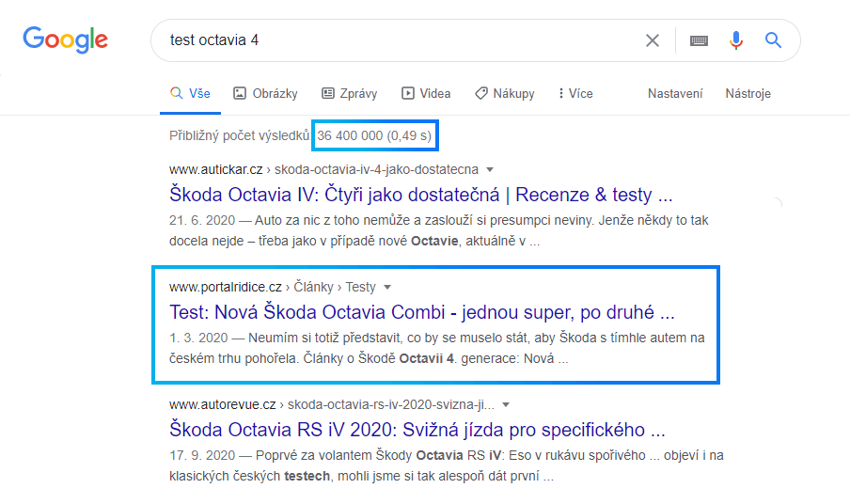Click the www.autorevue.cz URL breadcrumb
The width and height of the screenshot is (850, 504).
click(332, 404)
